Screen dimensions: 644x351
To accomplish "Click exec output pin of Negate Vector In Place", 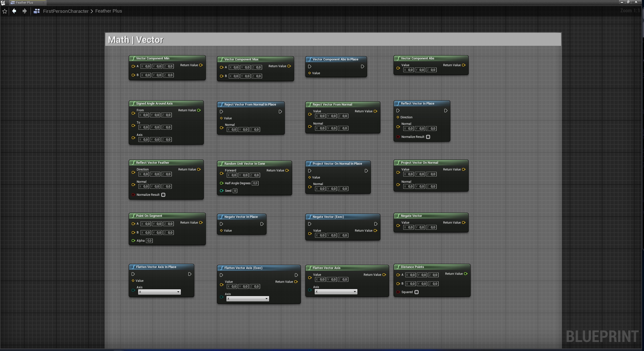I will (x=262, y=224).
